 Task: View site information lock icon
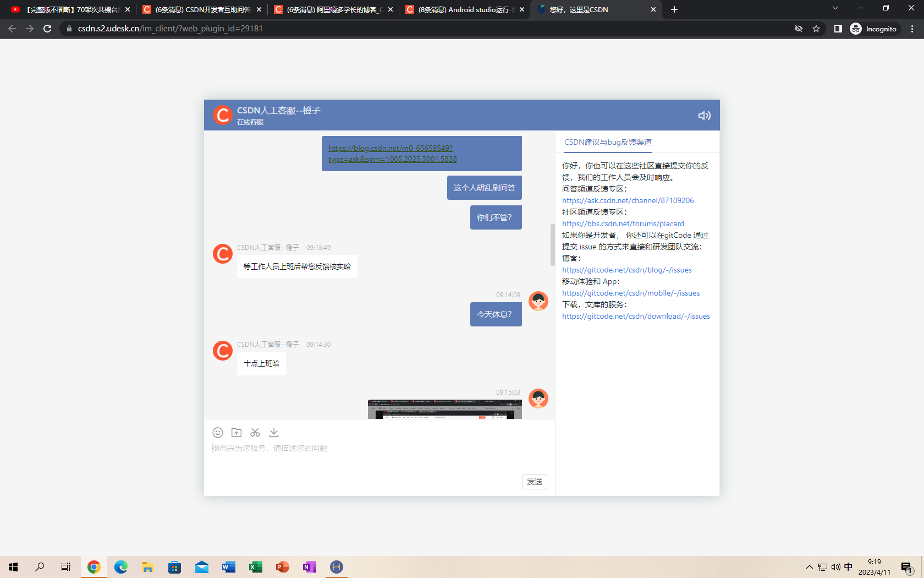pos(69,29)
